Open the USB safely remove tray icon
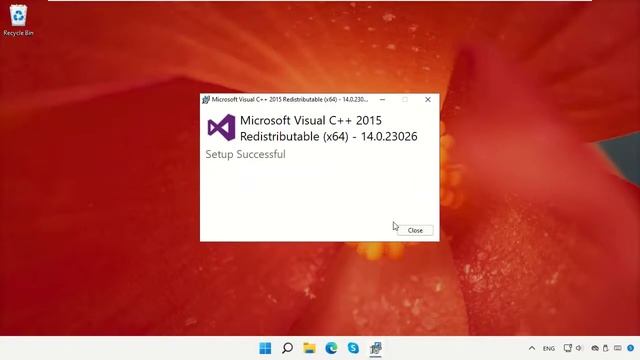Screen dimensions: 640x360 tap(606, 348)
